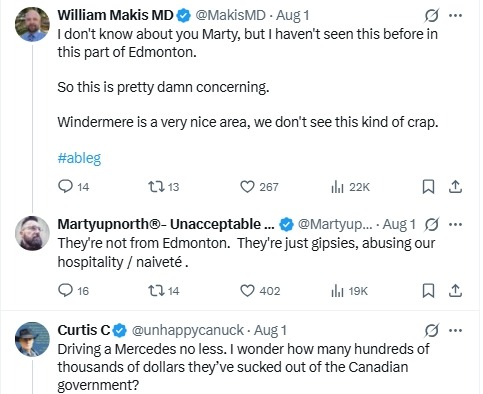The image size is (483, 394).
Task: Reply to Martyupnorth's tweet
Action: click(x=73, y=291)
